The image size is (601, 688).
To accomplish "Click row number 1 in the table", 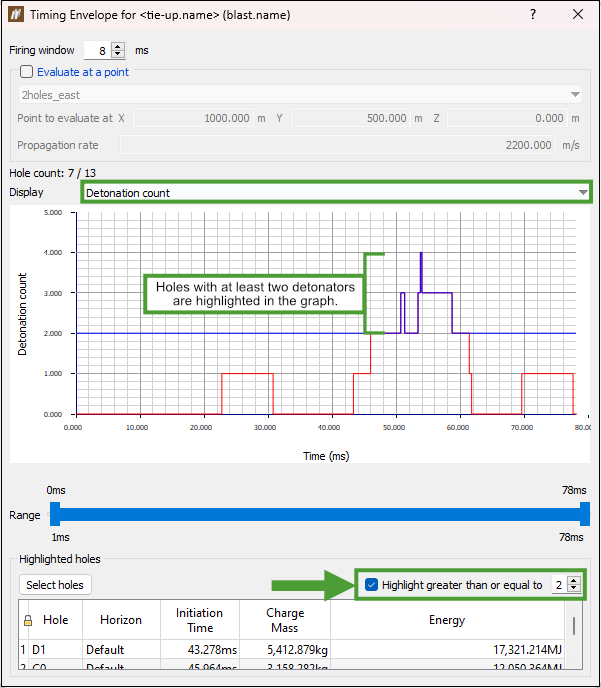I will (x=23, y=649).
